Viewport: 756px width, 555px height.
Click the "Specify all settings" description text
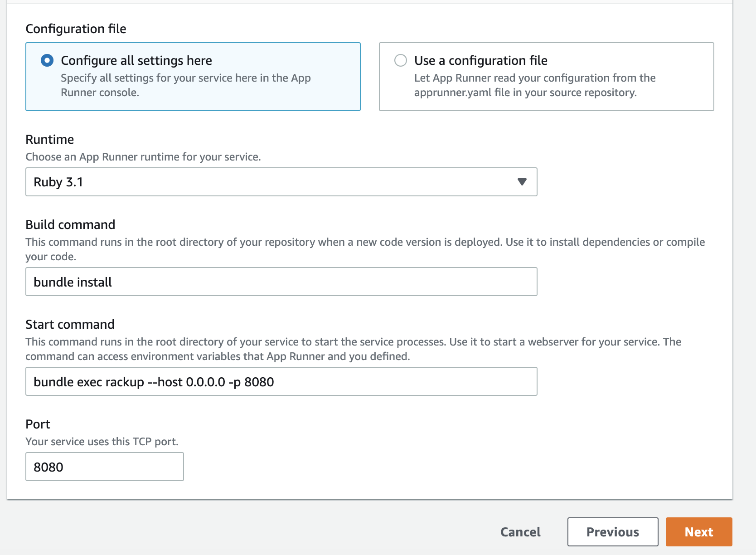186,85
